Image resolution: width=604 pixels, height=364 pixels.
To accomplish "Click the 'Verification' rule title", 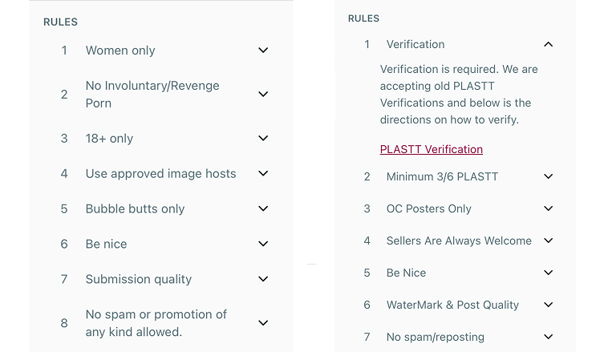I will pyautogui.click(x=416, y=45).
